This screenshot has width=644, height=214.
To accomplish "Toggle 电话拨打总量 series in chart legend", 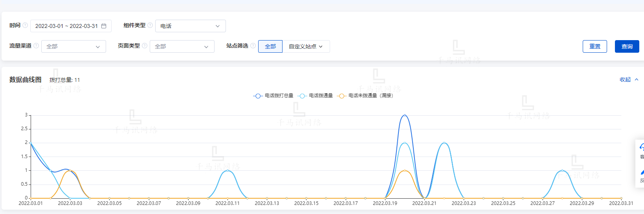I will 273,96.
